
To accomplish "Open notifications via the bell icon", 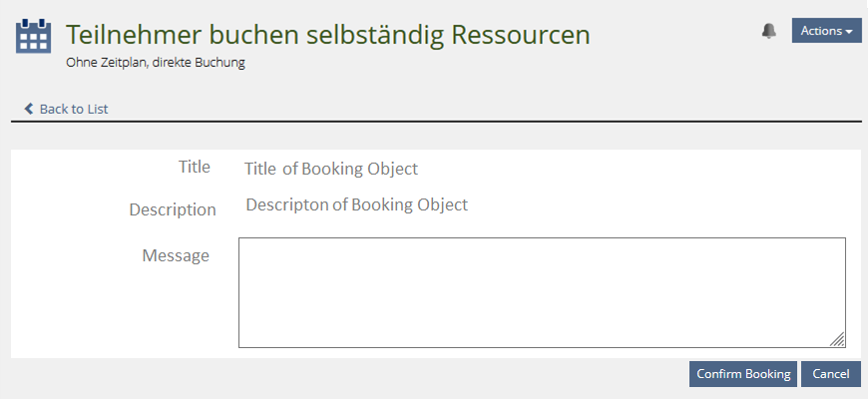I will click(x=768, y=31).
